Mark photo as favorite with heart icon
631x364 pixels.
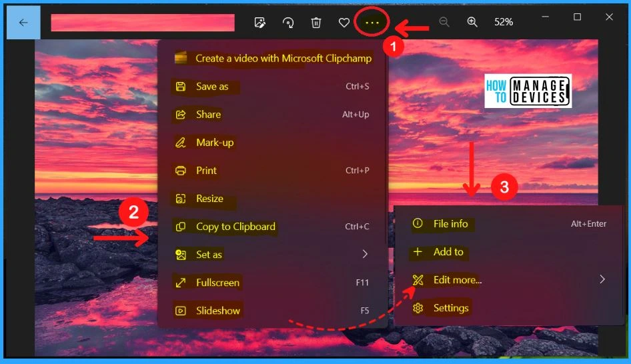click(344, 23)
